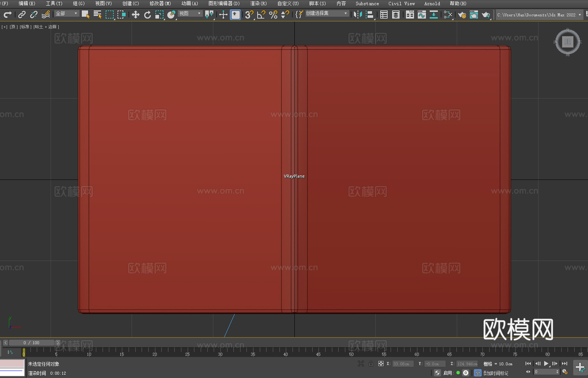Show the Ribbon toggle icon
This screenshot has height=378, width=588.
coord(410,14)
